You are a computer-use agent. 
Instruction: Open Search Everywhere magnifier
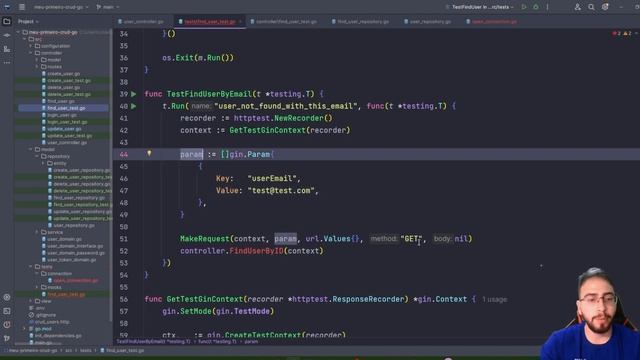point(591,7)
